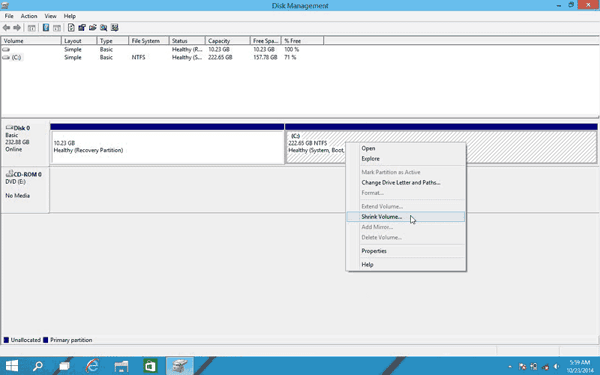Toggle the Show/Hide Action Pane toolbar icon
The height and width of the screenshot is (375, 600).
(57, 28)
